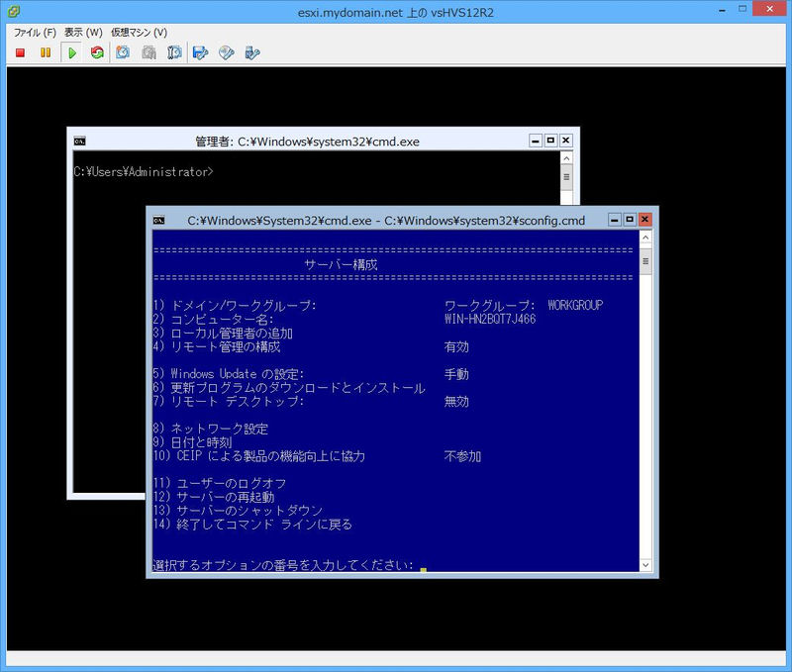Open the Snapshot Manager icon
Image resolution: width=792 pixels, height=672 pixels.
pyautogui.click(x=174, y=52)
